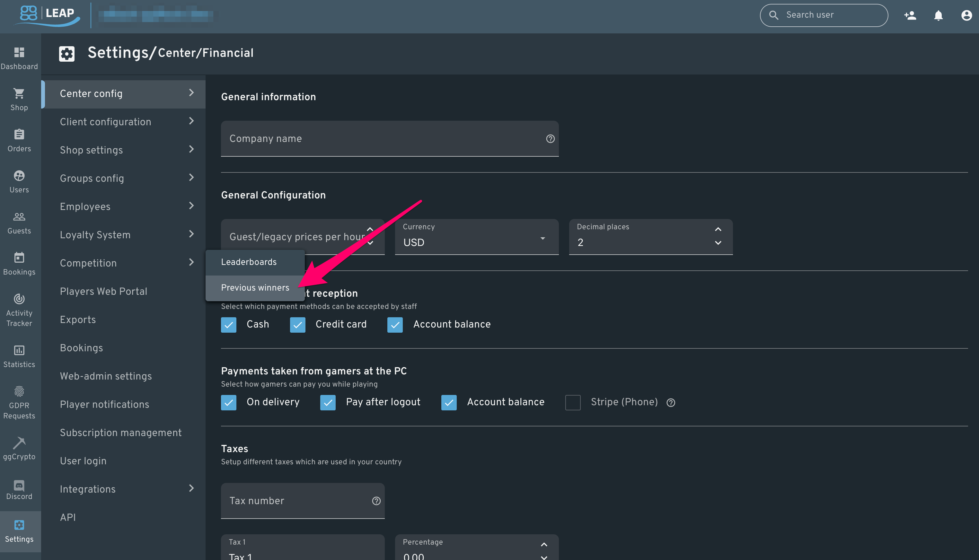
Task: Click the Statistics icon in sidebar
Action: (19, 350)
